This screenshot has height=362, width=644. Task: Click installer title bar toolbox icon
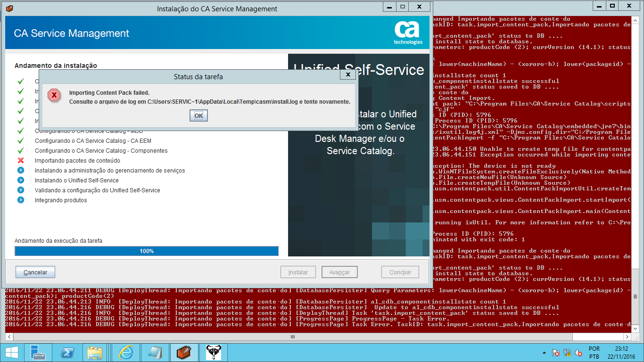tap(9, 8)
